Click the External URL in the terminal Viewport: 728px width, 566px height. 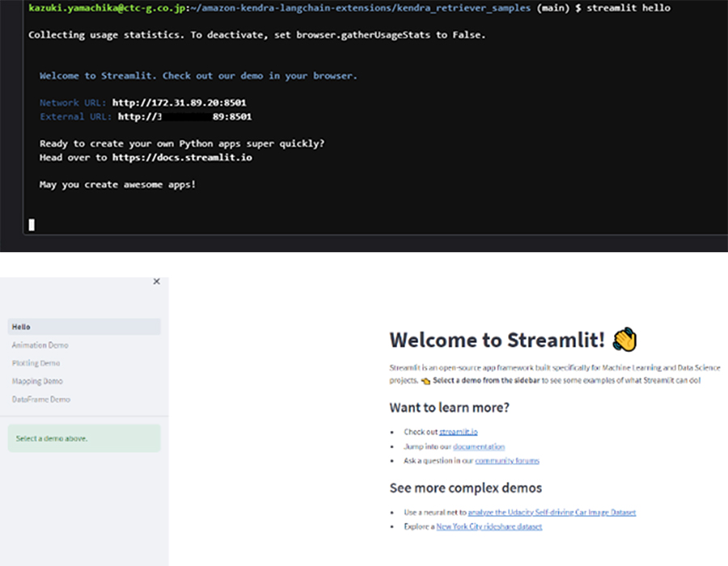[184, 116]
